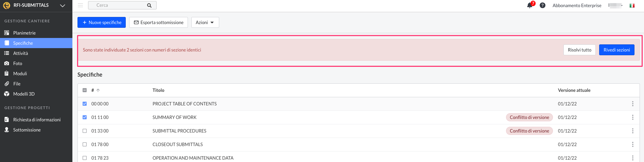The image size is (644, 162).
Task: Sort by section number arrow
Action: click(98, 90)
